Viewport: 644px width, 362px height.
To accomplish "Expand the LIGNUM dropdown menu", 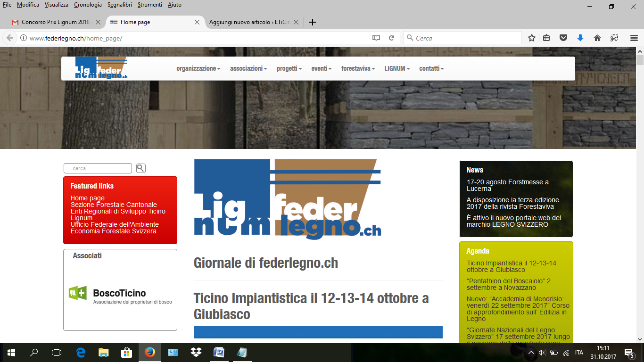I will (x=397, y=68).
